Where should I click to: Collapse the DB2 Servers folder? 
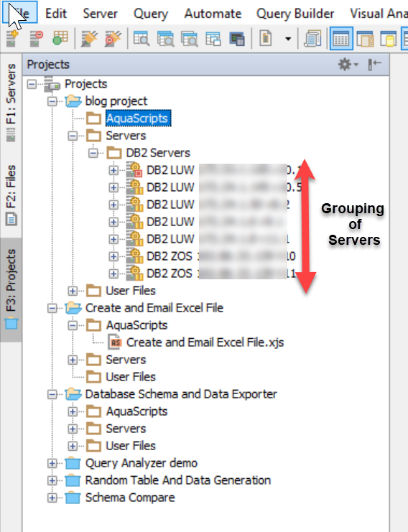(93, 153)
